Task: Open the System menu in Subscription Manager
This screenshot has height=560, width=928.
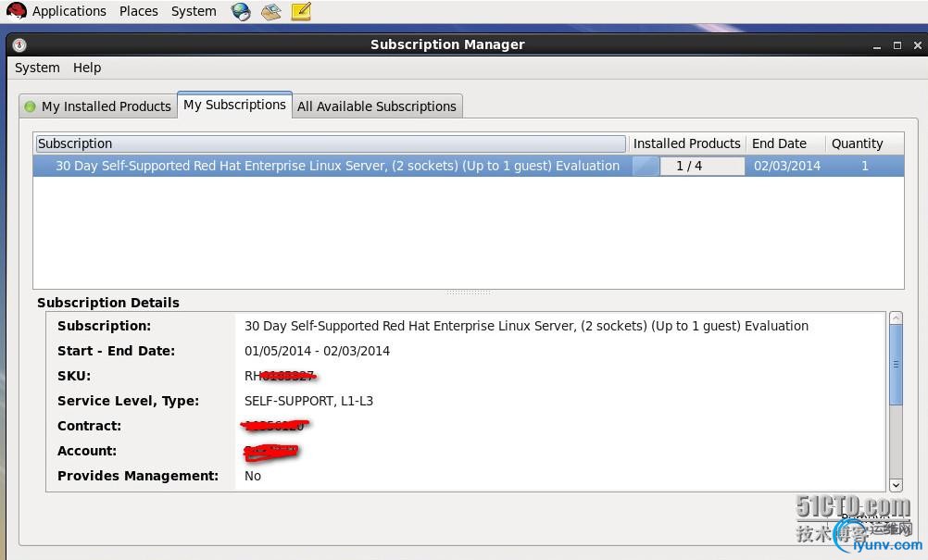Action: click(x=37, y=68)
